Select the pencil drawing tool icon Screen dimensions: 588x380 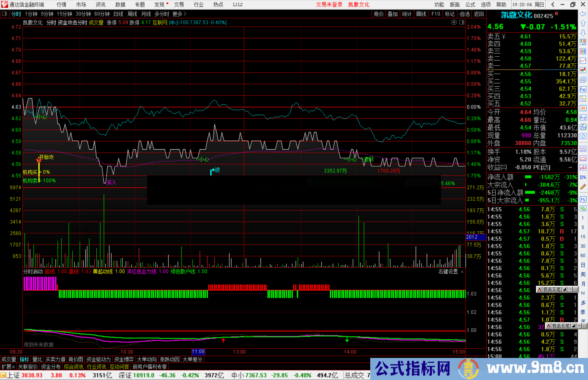click(x=583, y=187)
